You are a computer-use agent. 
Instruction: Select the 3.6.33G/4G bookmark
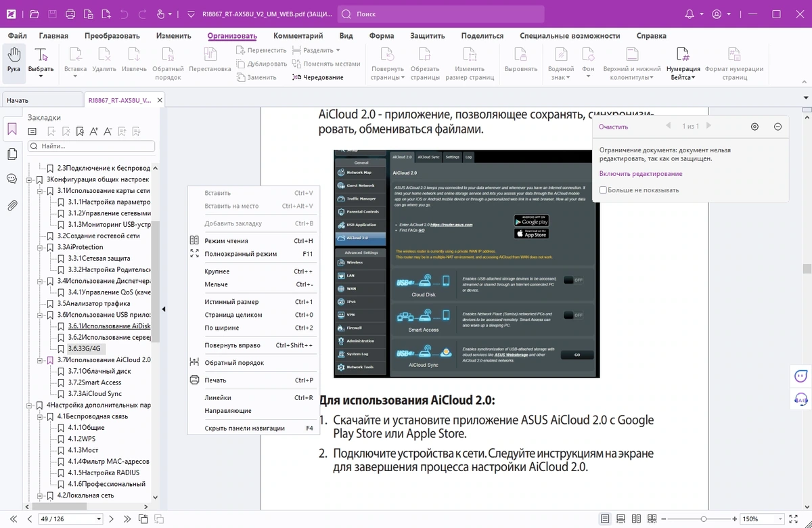(x=85, y=349)
